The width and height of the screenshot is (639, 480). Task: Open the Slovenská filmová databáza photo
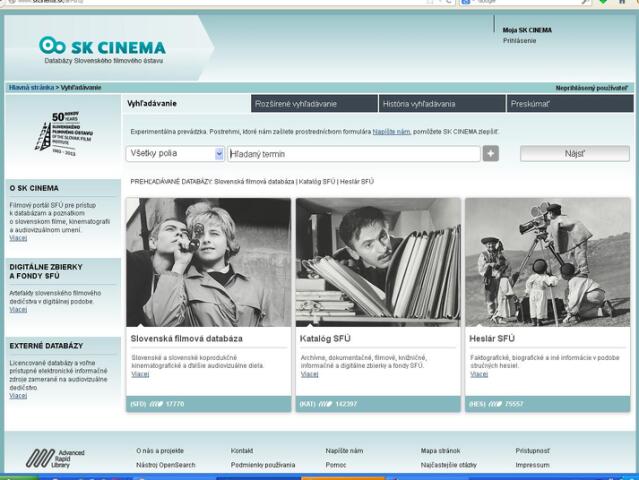[x=209, y=262]
